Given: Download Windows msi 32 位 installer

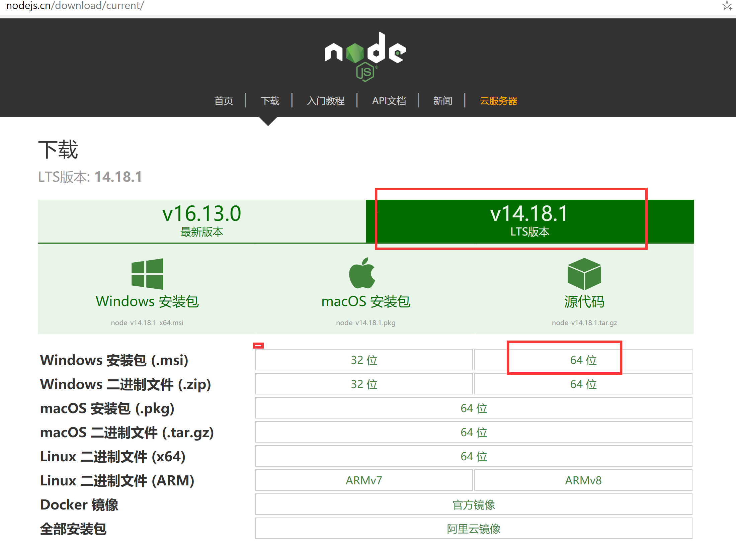Looking at the screenshot, I should click(x=364, y=360).
